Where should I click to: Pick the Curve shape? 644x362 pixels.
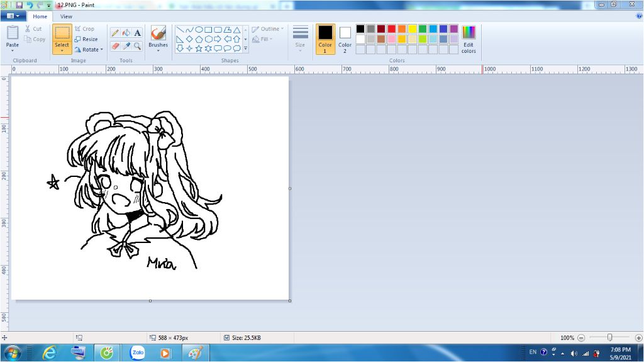[189, 30]
